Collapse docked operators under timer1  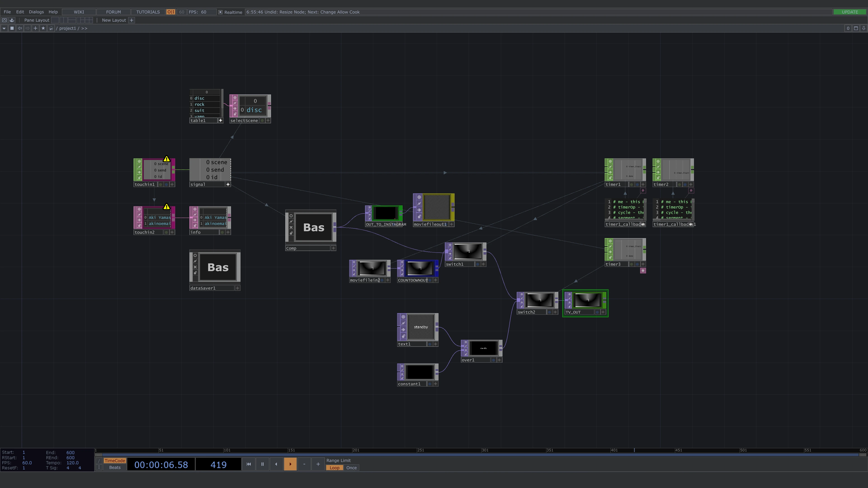[643, 191]
